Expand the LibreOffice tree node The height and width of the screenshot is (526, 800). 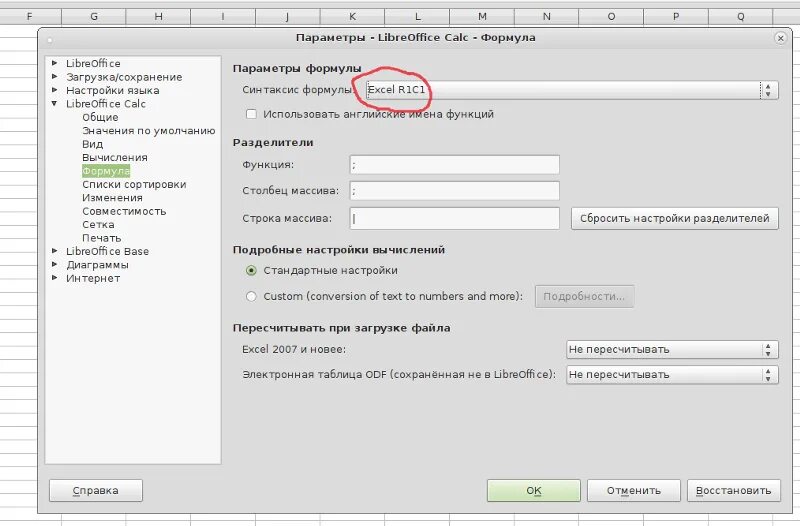[x=55, y=63]
